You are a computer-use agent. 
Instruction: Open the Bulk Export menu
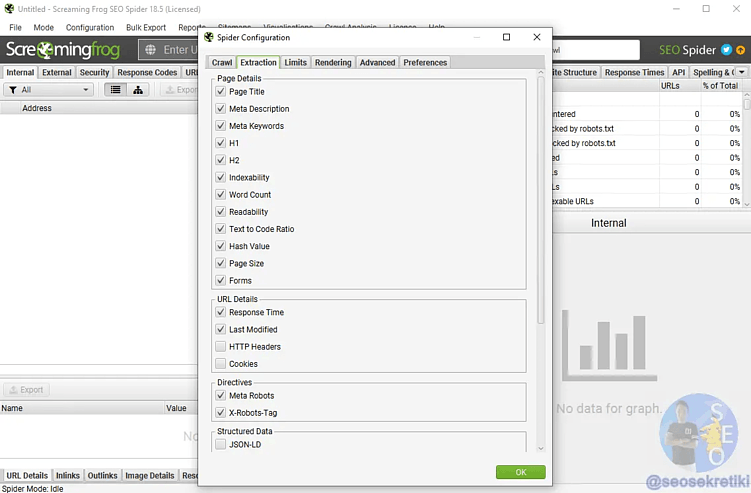click(146, 28)
